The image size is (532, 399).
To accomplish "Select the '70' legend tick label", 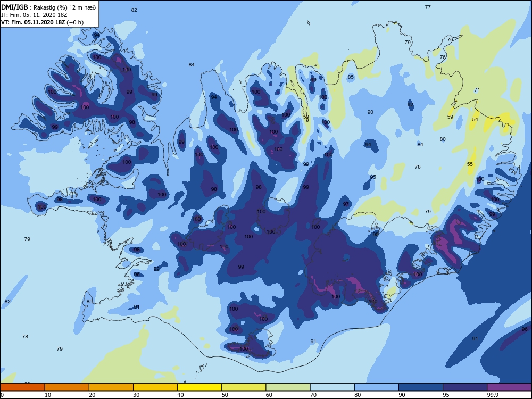I will point(313,395).
